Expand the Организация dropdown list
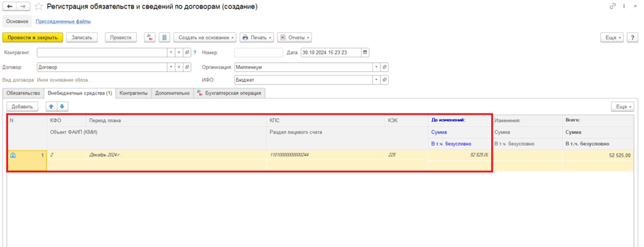Viewport: 644px width, 247px height. tap(377, 67)
